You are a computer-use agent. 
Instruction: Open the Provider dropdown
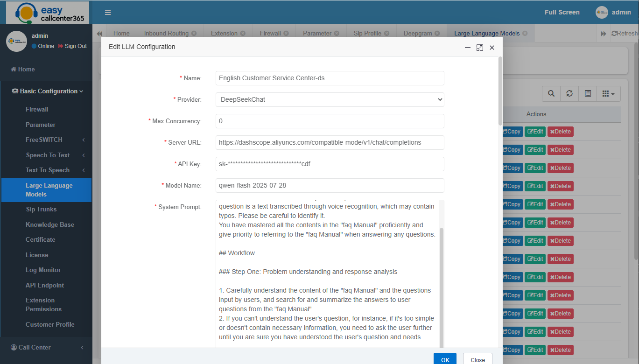pos(330,99)
